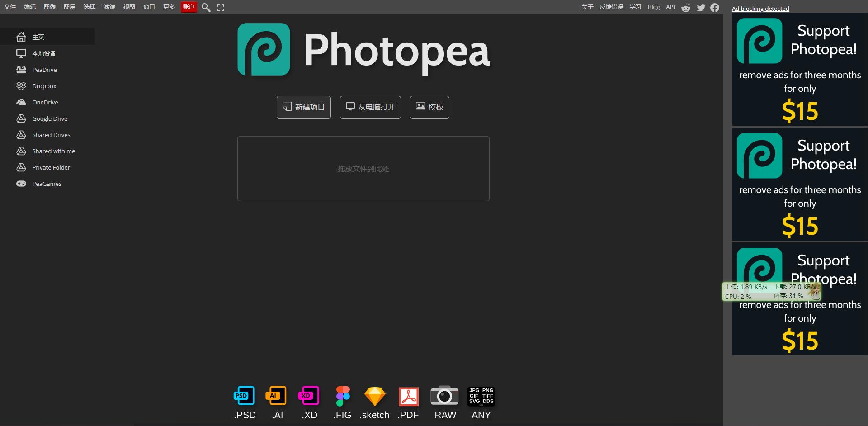Open the 图层 (Layer) menu
The height and width of the screenshot is (426, 868).
70,7
